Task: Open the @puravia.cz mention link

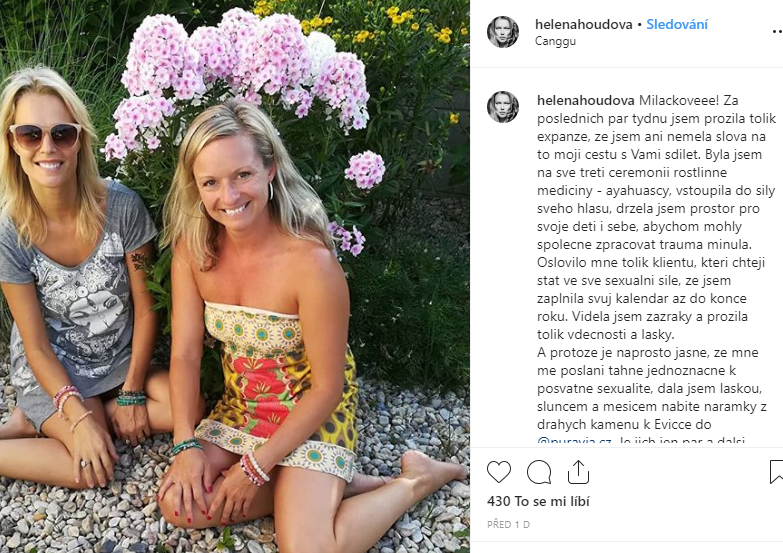Action: (574, 442)
